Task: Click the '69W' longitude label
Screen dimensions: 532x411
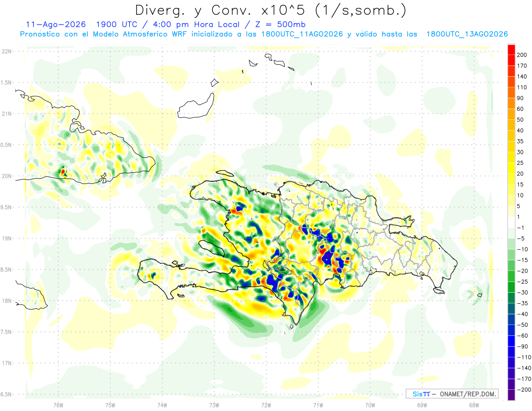Action: (x=422, y=405)
